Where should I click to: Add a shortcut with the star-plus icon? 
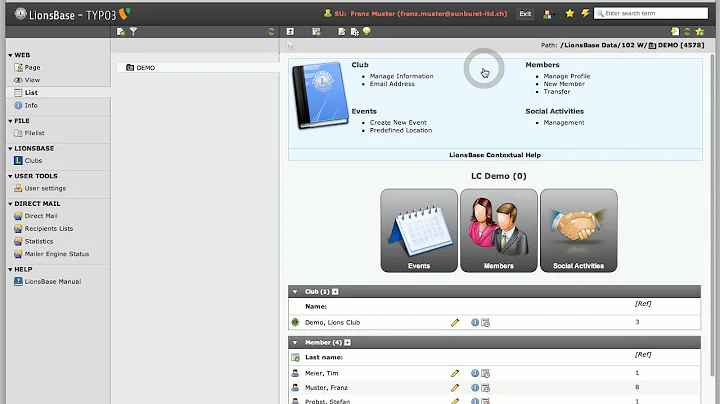[x=699, y=32]
